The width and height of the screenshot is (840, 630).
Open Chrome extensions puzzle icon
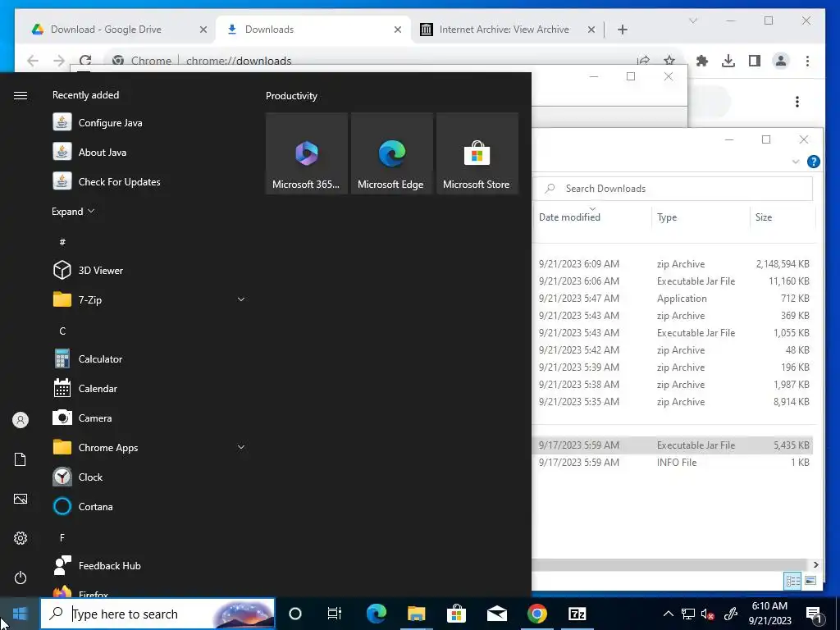tap(702, 61)
